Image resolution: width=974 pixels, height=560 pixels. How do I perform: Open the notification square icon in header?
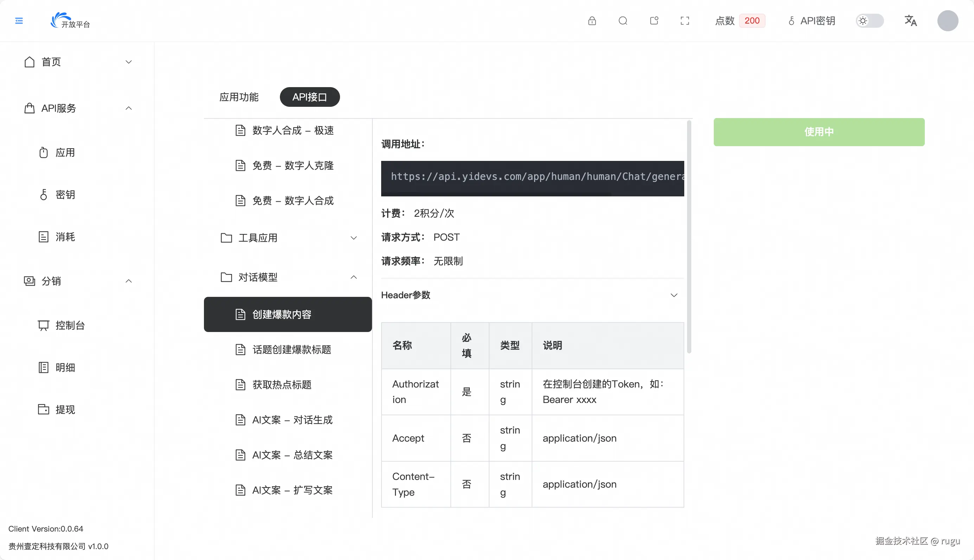click(654, 21)
